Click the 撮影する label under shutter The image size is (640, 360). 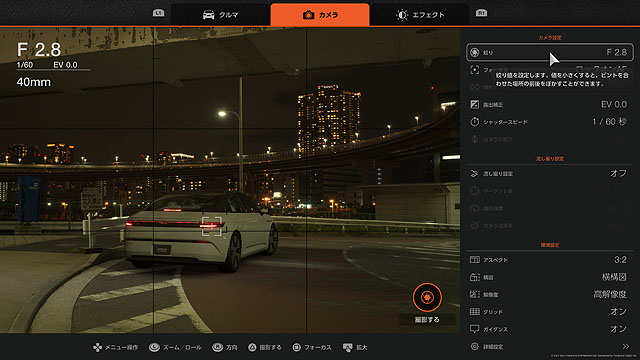(x=427, y=320)
